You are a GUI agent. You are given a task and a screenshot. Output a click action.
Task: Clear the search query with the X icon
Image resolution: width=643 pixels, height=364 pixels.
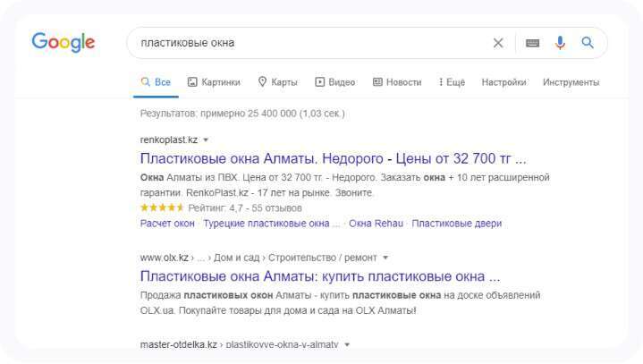click(x=498, y=43)
